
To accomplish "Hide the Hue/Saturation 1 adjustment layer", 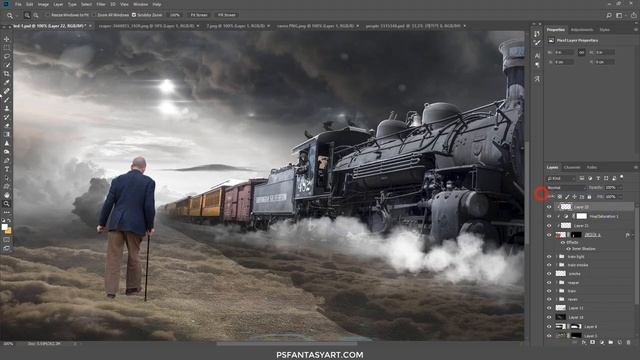I will tap(549, 216).
